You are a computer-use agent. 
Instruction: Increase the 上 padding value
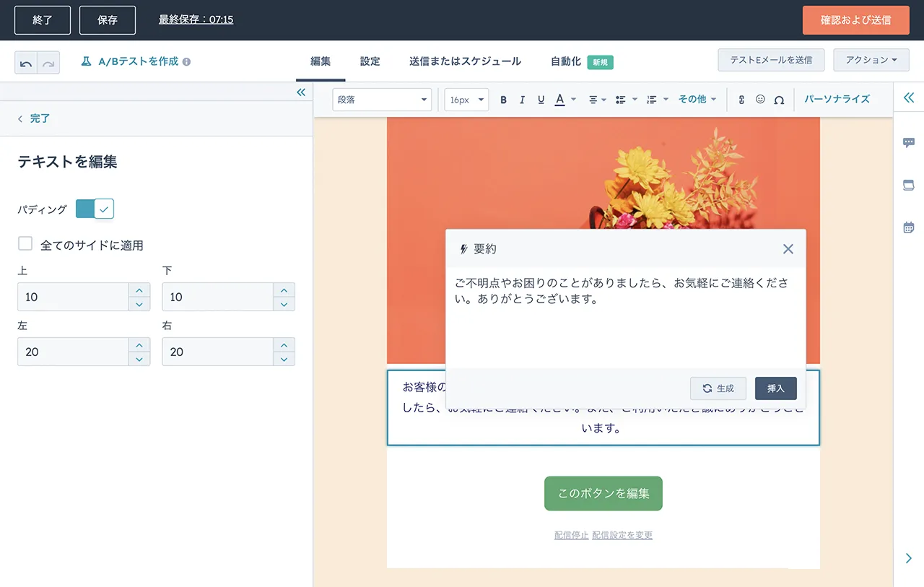pyautogui.click(x=139, y=290)
